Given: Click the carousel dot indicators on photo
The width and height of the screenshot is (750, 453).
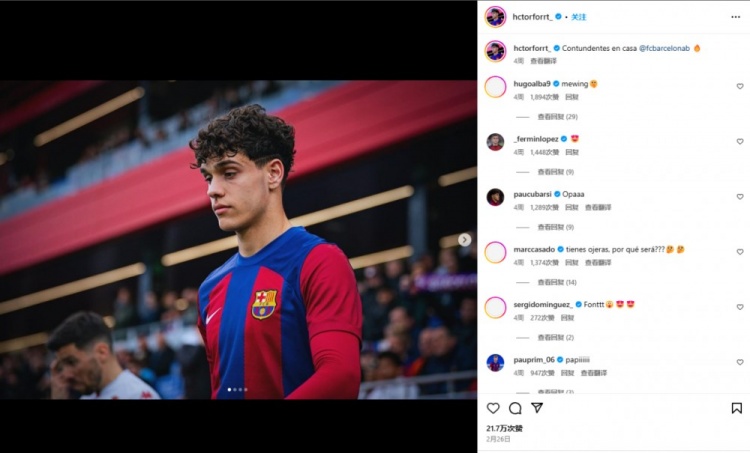Looking at the screenshot, I should click(x=237, y=390).
